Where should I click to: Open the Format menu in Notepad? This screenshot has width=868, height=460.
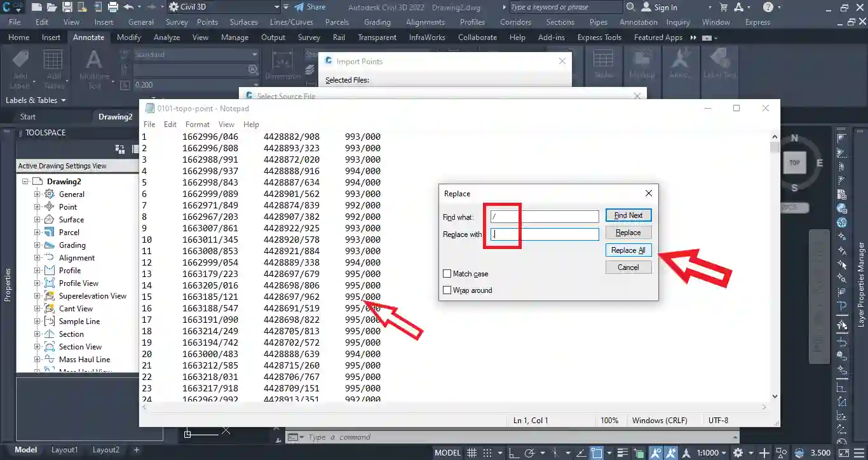(x=197, y=125)
